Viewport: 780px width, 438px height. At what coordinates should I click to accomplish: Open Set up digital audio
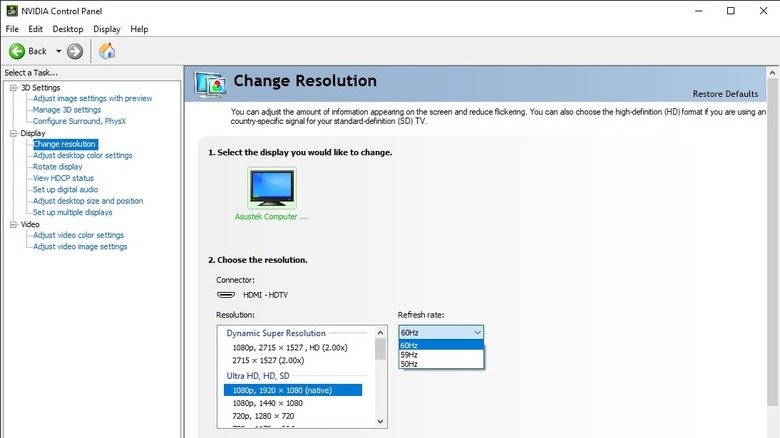coord(65,190)
